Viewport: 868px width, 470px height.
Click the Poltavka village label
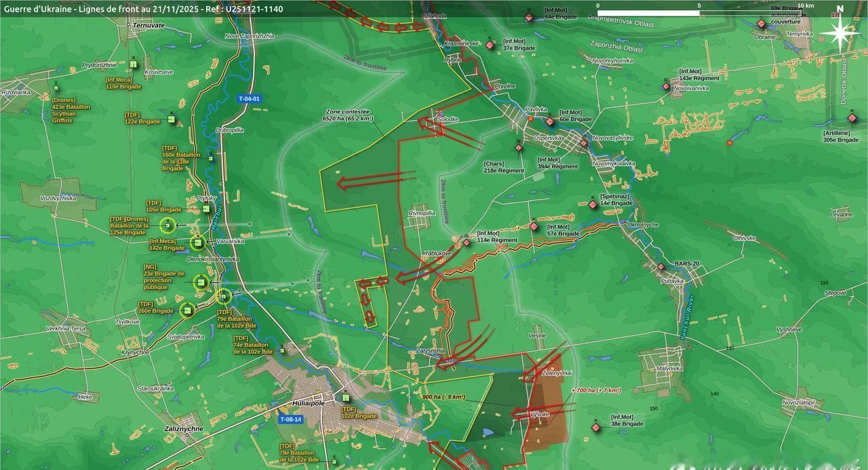[x=673, y=281]
